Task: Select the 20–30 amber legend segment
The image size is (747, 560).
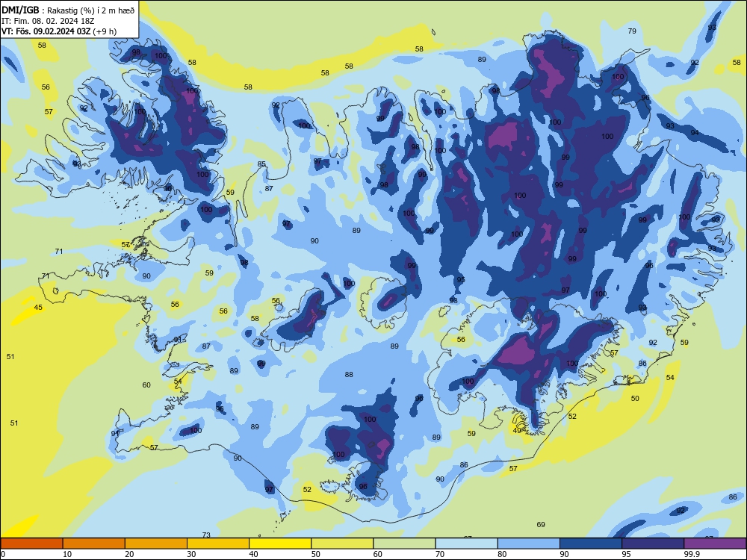Action: tap(156, 544)
